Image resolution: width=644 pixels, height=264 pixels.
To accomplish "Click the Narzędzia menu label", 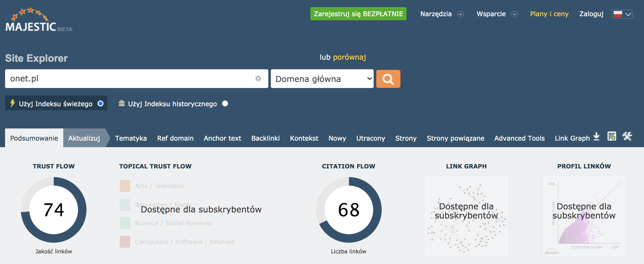I will pyautogui.click(x=436, y=14).
